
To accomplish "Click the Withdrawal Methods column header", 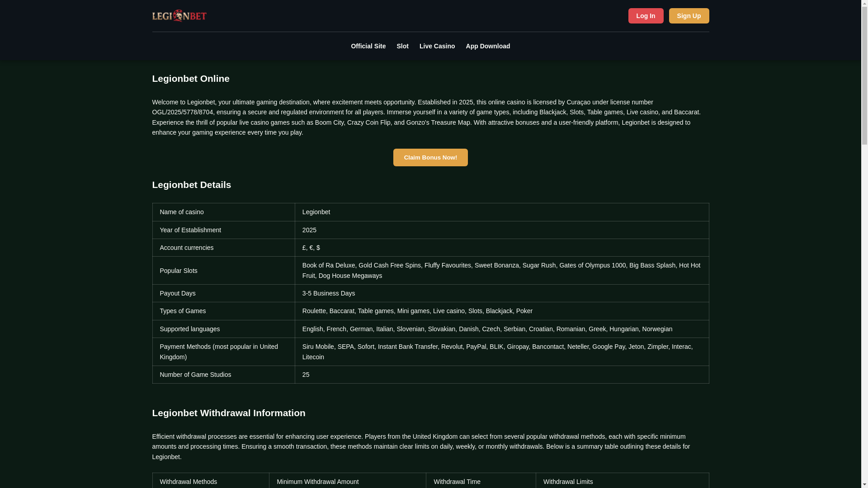I will [x=211, y=481].
